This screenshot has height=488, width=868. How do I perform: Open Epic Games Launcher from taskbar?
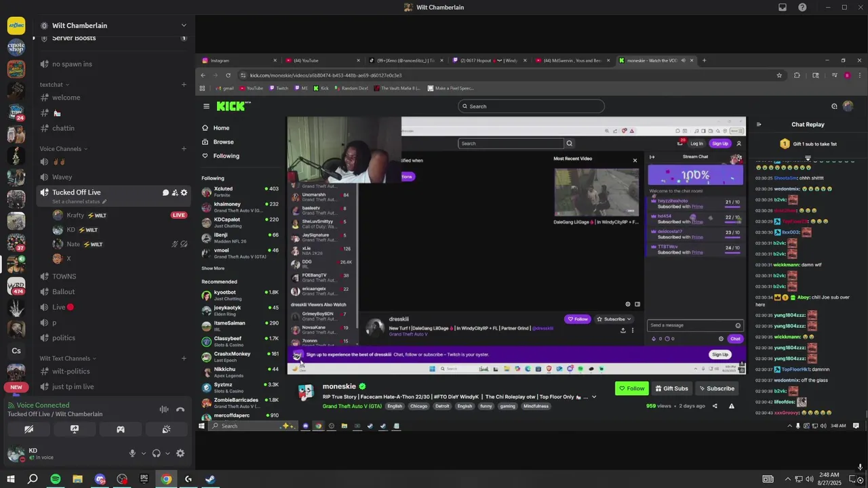click(x=144, y=479)
